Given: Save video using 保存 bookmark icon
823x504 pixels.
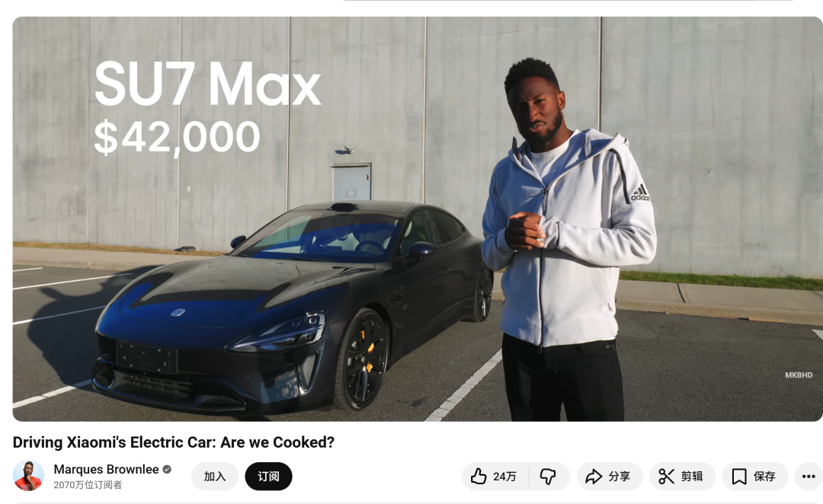Looking at the screenshot, I should pyautogui.click(x=739, y=476).
